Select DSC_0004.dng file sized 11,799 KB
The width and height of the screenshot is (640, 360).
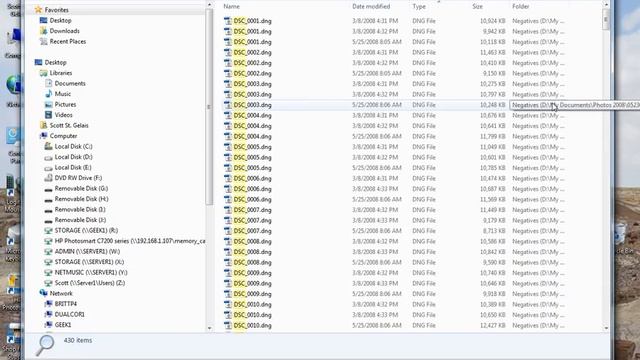(253, 136)
